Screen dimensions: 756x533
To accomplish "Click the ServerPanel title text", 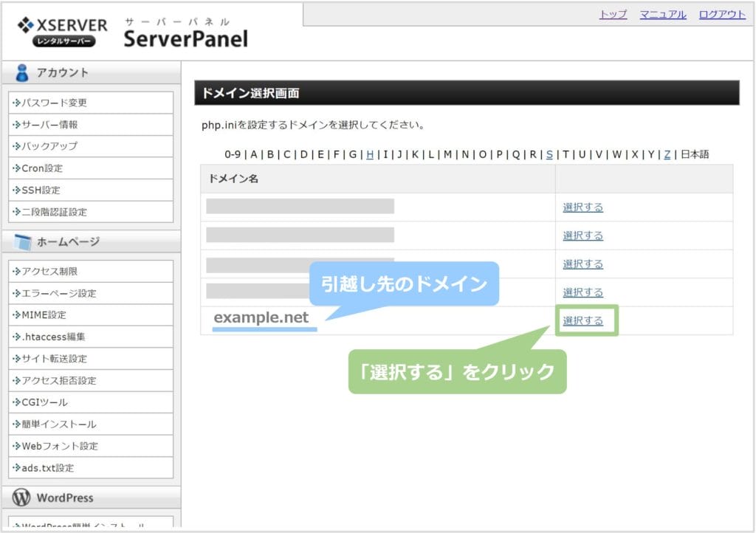I will click(185, 38).
